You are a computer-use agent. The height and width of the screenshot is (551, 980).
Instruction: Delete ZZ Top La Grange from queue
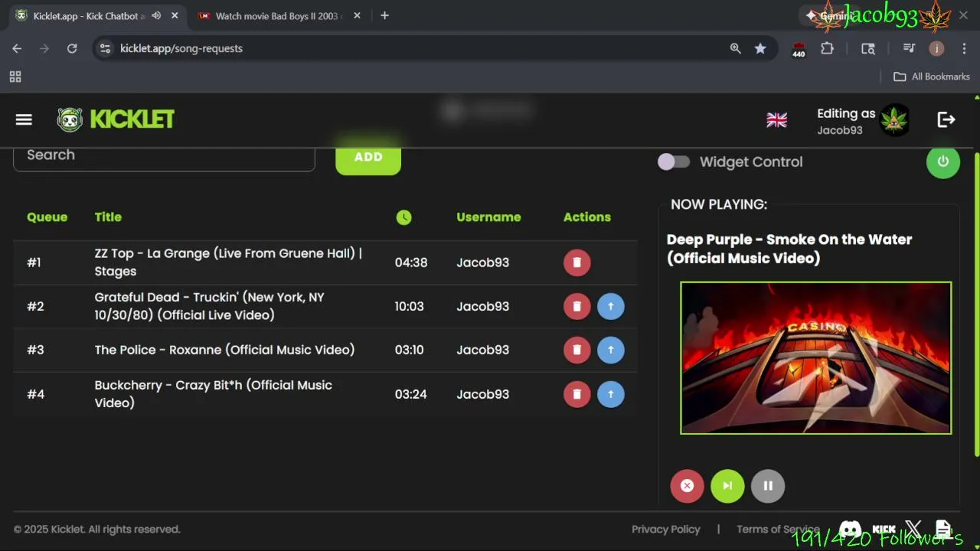click(577, 262)
